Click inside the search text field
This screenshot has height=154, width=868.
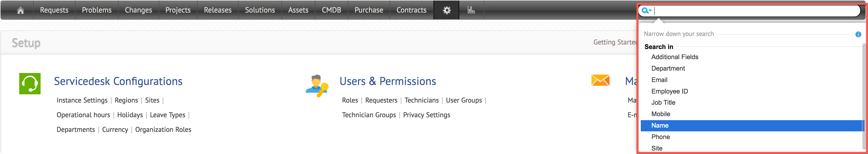pyautogui.click(x=755, y=11)
